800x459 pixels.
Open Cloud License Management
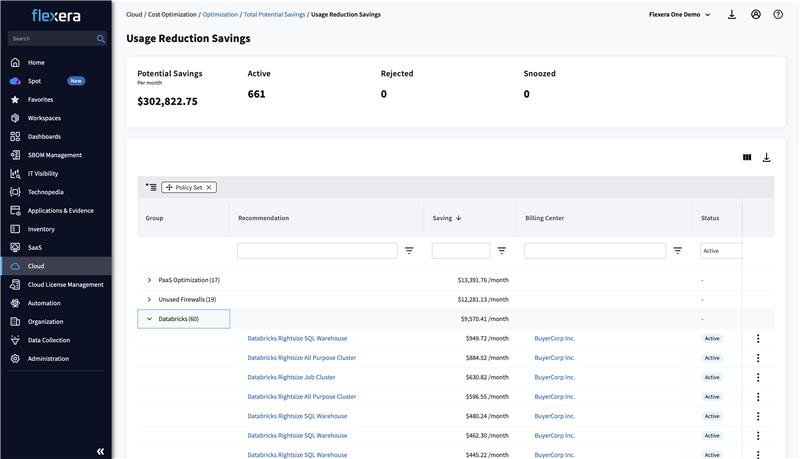click(x=65, y=285)
